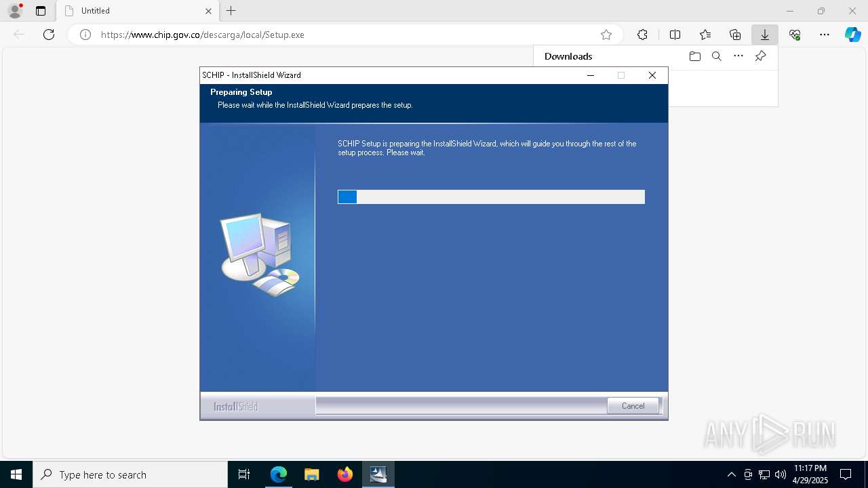
Task: Click the taskbar search box
Action: (130, 474)
